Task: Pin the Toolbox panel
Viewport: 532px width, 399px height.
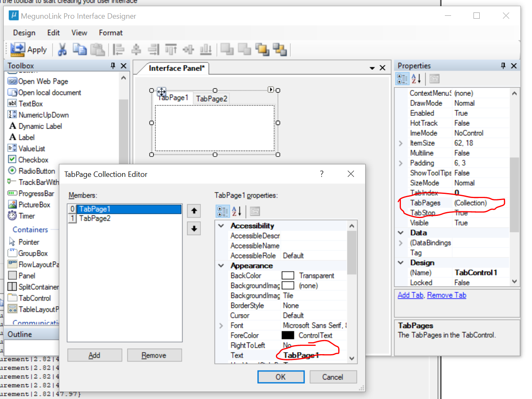Action: [113, 66]
